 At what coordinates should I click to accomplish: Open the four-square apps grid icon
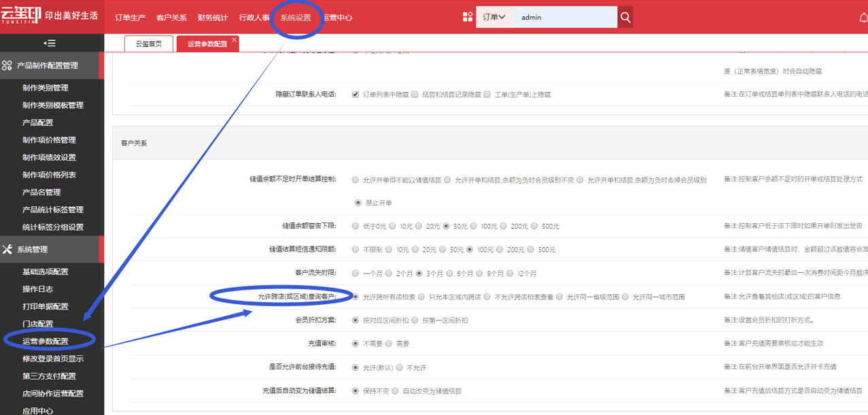[x=468, y=17]
